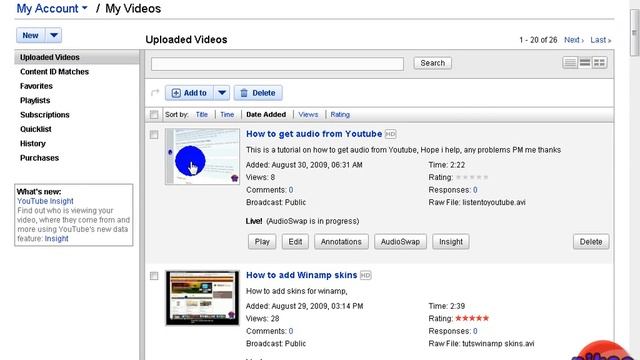The image size is (640, 360).
Task: Click the five-star rating of How to add Winamp skins
Action: click(x=472, y=318)
